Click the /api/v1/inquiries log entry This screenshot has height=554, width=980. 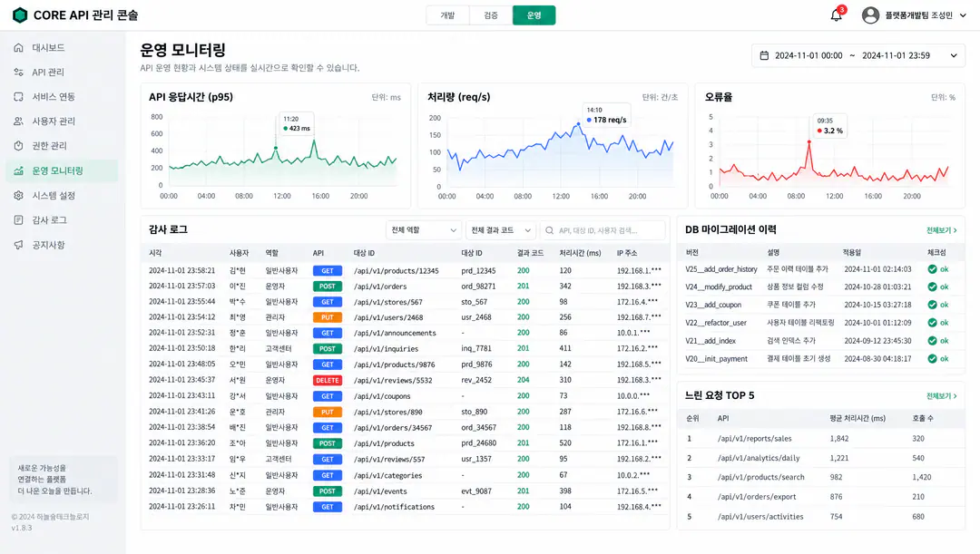(x=405, y=348)
